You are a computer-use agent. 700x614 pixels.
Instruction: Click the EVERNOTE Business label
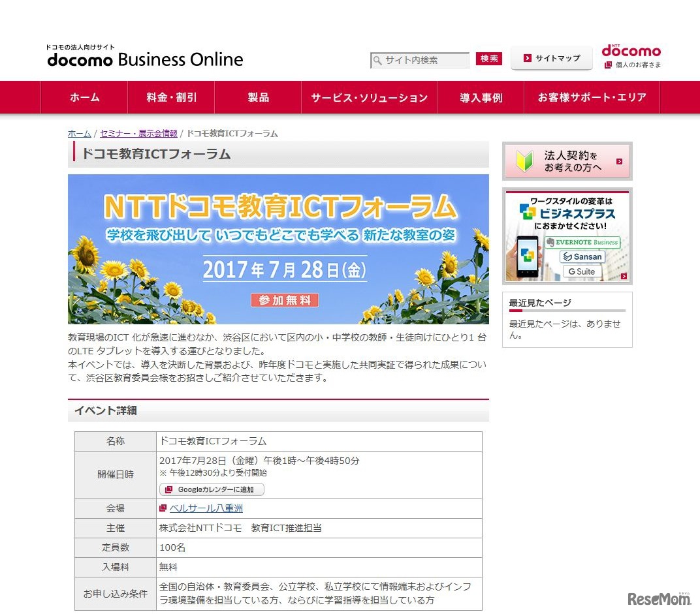pos(582,242)
